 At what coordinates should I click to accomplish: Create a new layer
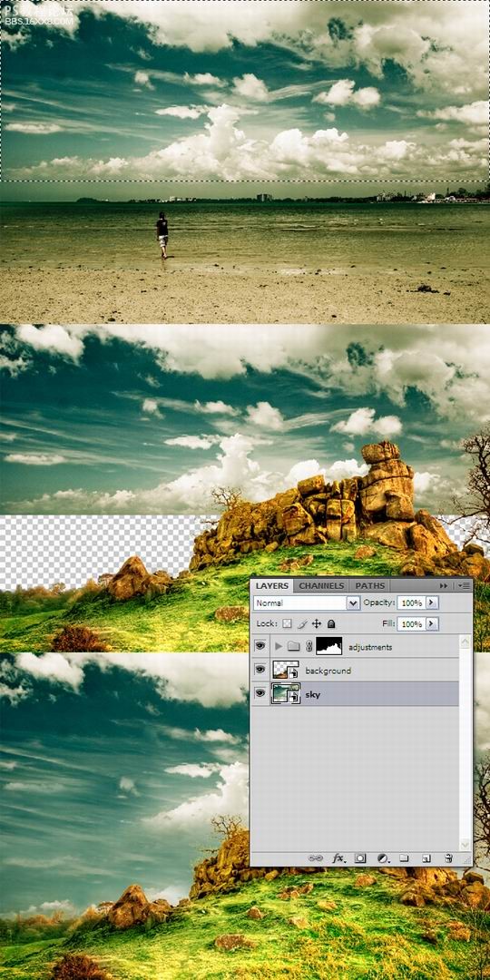[x=426, y=858]
